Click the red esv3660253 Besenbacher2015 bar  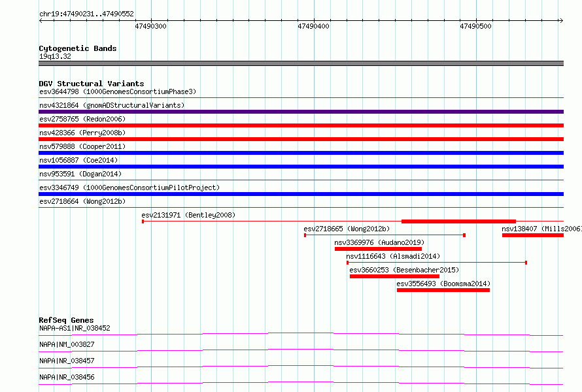[394, 276]
